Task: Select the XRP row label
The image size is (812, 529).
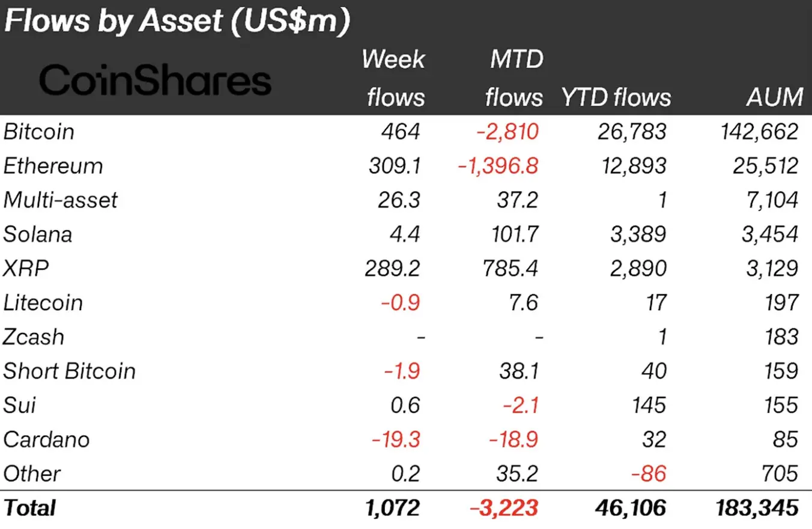Action: click(26, 269)
